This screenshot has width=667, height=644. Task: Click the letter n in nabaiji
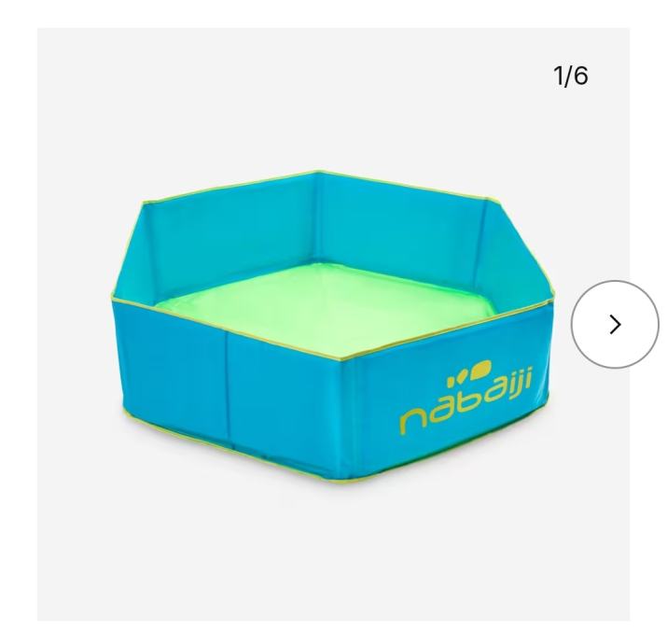click(413, 423)
